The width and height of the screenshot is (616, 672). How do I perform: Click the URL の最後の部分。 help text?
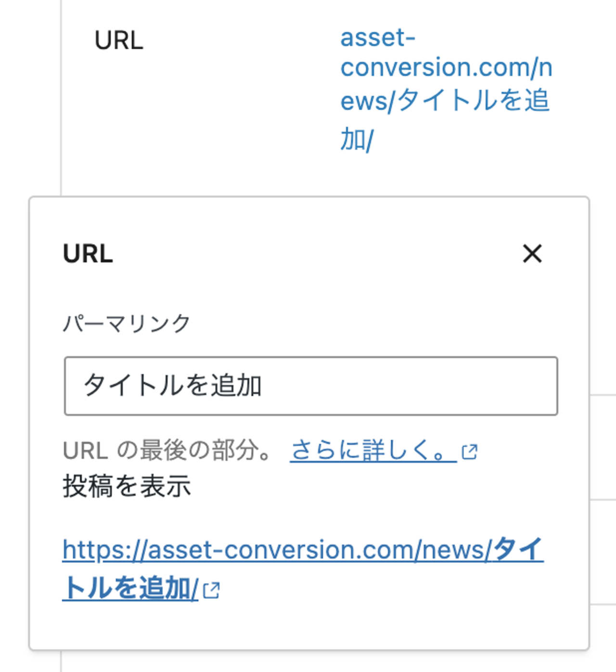pos(167,451)
